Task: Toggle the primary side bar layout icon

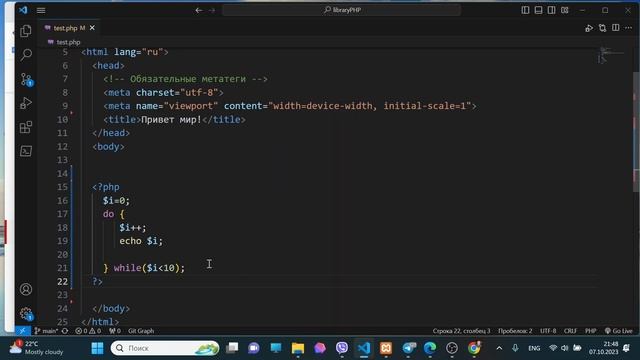Action: 525,10
